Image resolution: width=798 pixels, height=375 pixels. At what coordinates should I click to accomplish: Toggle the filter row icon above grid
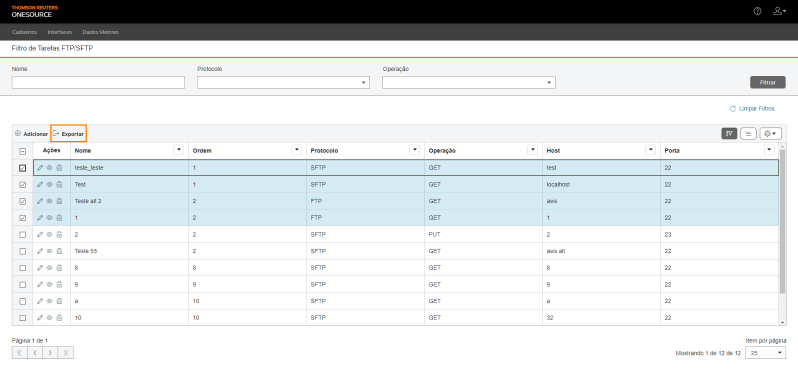(x=729, y=133)
